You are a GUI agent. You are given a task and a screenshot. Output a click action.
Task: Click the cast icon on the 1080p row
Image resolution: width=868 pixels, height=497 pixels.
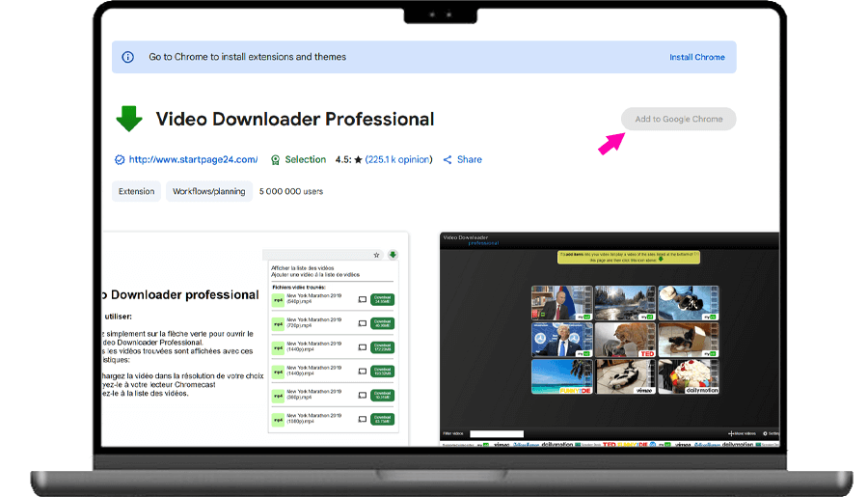(362, 419)
